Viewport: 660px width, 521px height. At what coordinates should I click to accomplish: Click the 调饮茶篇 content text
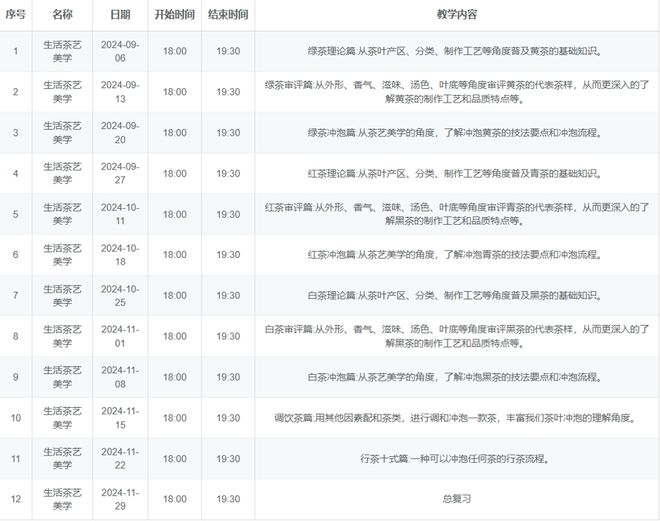coord(456,418)
